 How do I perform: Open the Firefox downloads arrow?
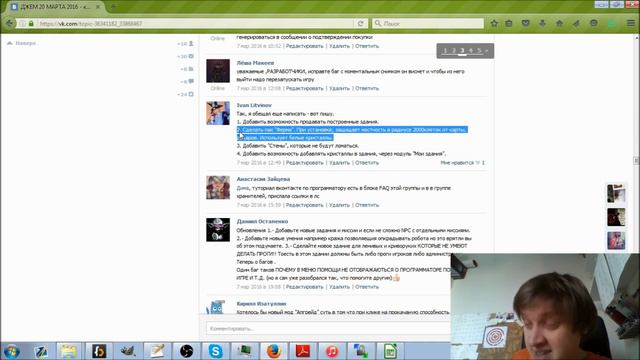pos(542,23)
